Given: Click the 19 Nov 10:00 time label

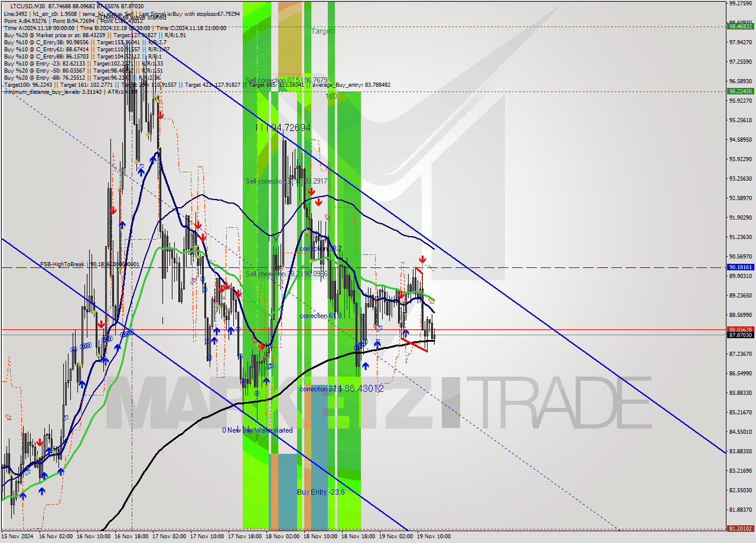Looking at the screenshot, I should [433, 537].
